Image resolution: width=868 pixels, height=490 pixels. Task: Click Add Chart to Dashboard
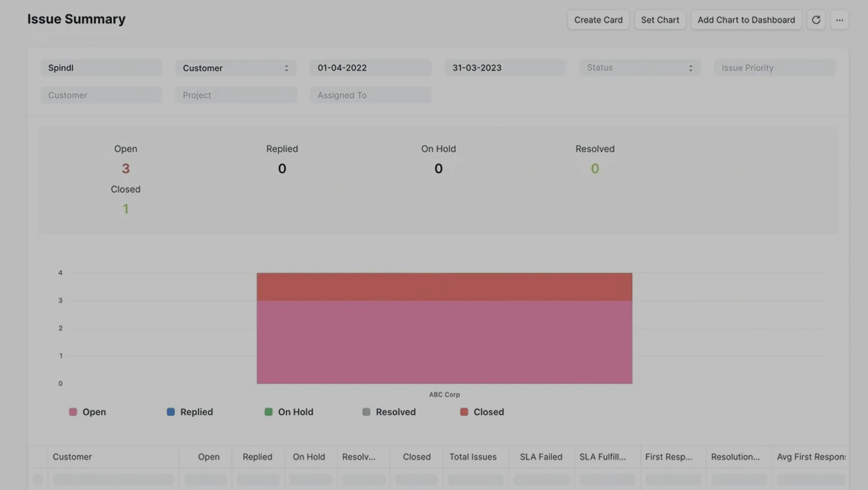pyautogui.click(x=746, y=20)
